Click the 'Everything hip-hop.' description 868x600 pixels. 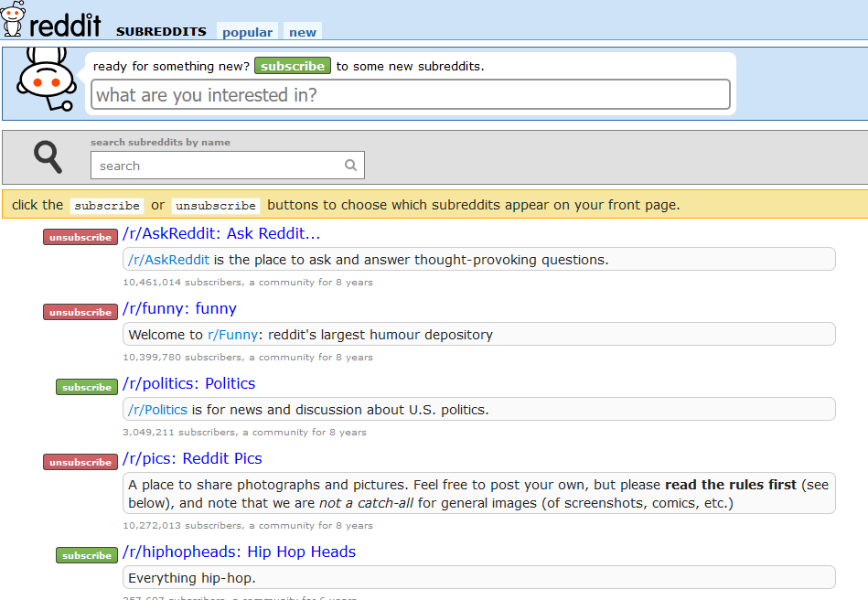click(192, 578)
